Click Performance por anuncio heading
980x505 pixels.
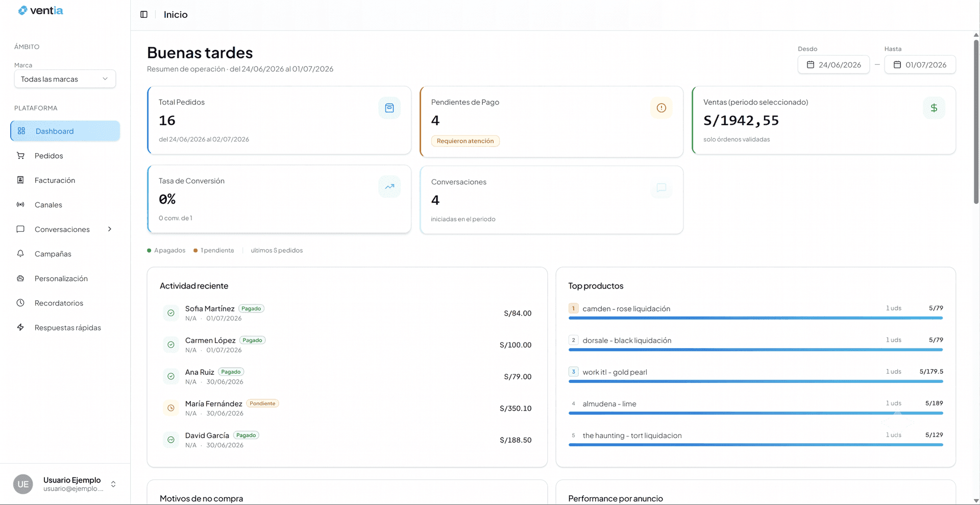pyautogui.click(x=616, y=498)
